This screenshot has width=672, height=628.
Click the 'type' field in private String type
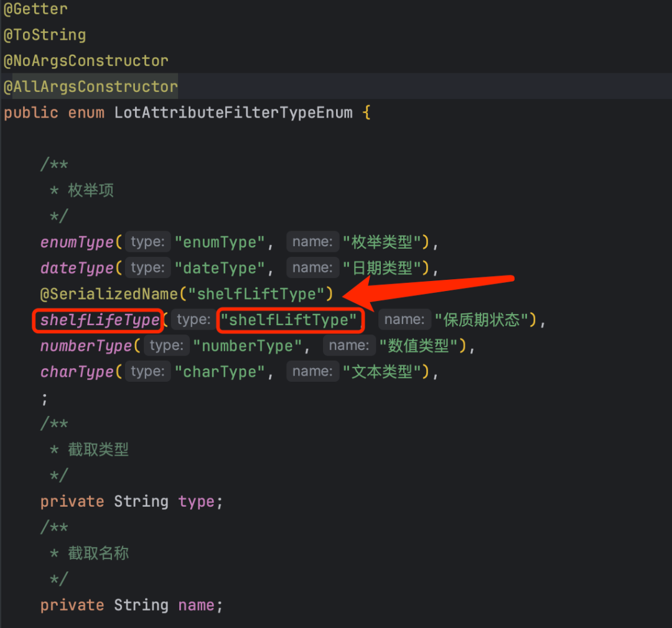(196, 502)
